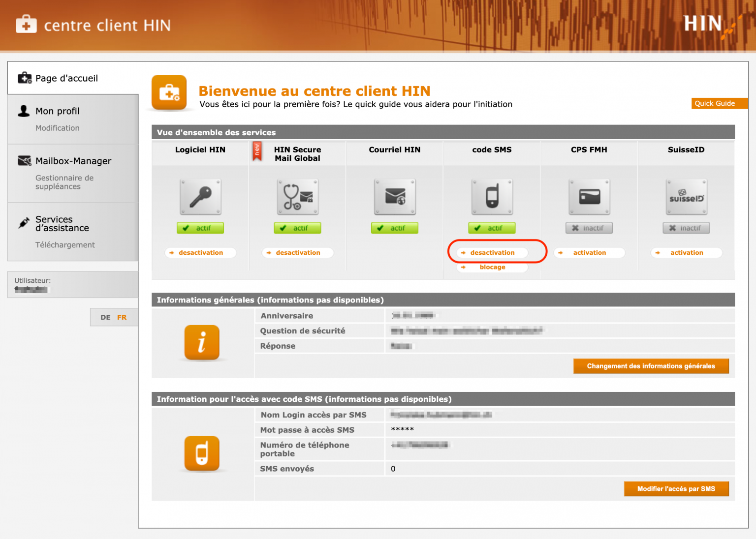The image size is (756, 539).
Task: Click Changement des informations générales button
Action: coord(651,366)
